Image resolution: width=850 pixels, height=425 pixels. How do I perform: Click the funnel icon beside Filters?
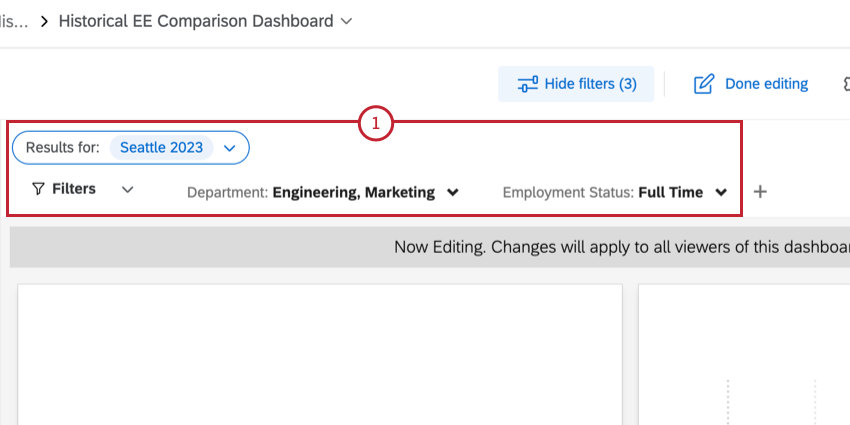pyautogui.click(x=38, y=189)
